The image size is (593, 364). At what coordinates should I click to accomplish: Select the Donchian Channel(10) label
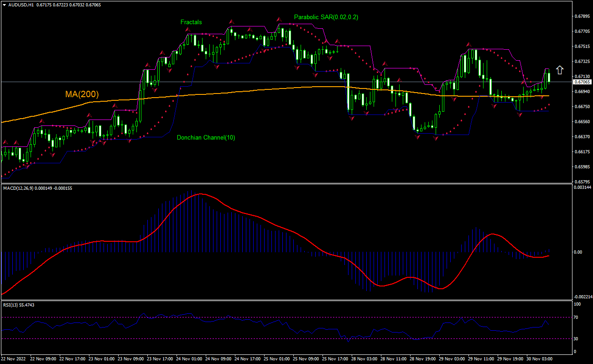(206, 137)
